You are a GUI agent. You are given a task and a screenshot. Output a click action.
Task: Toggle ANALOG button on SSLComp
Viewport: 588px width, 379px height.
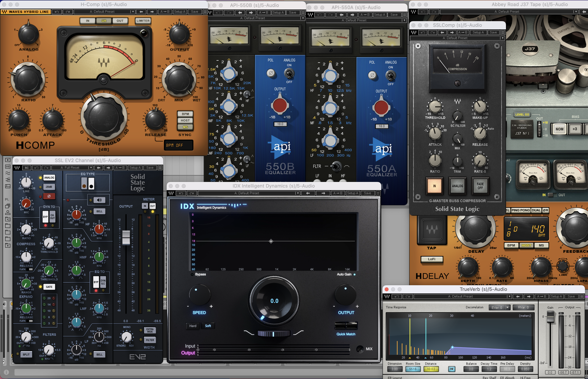tap(457, 186)
